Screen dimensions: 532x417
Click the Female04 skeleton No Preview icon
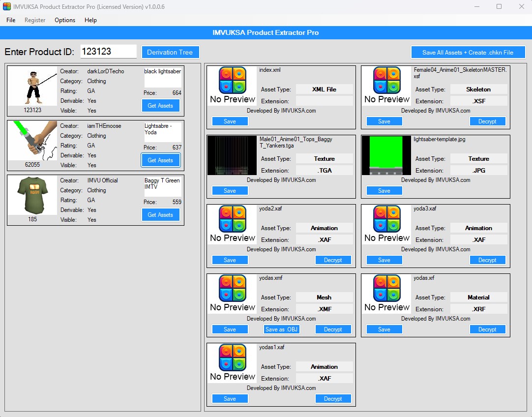coord(387,86)
